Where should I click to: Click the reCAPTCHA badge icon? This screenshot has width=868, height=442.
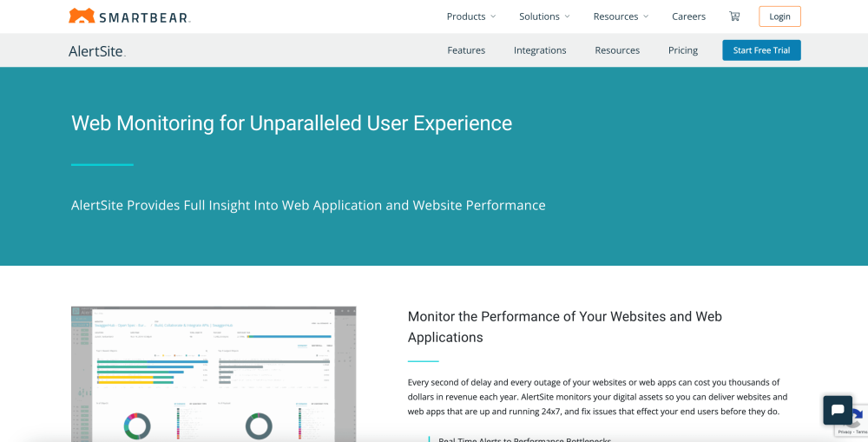pos(859,415)
